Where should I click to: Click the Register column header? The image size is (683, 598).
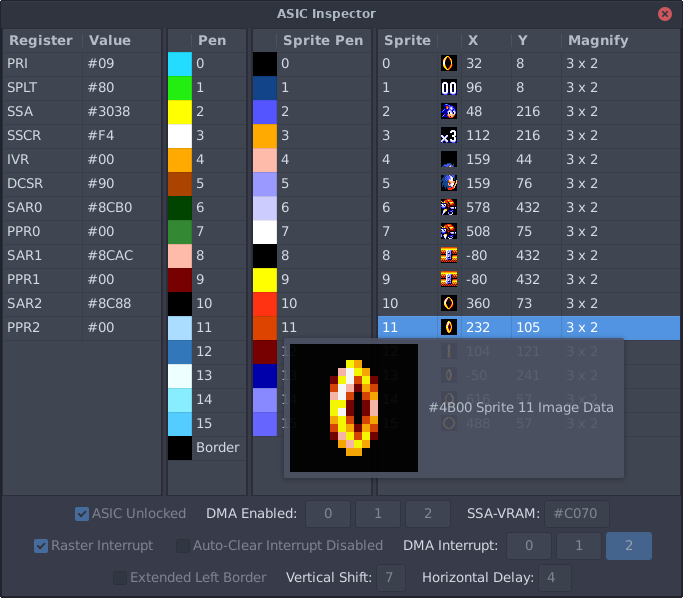[x=41, y=41]
